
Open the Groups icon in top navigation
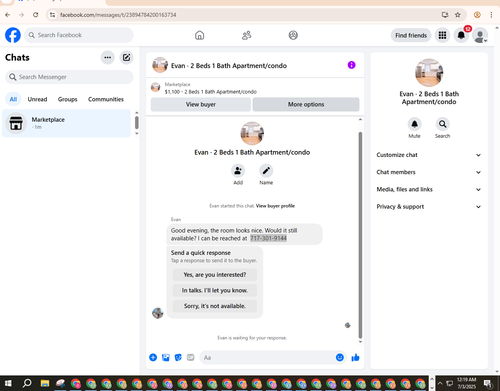(293, 35)
